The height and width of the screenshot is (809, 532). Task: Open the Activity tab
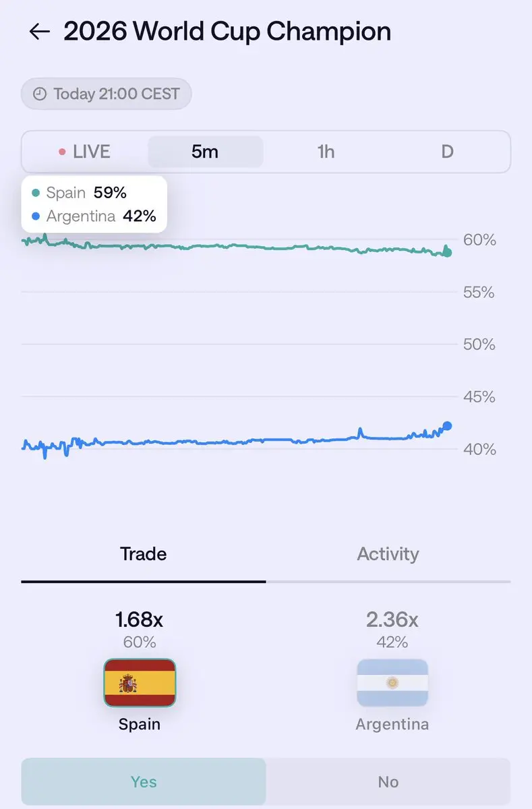tap(388, 554)
